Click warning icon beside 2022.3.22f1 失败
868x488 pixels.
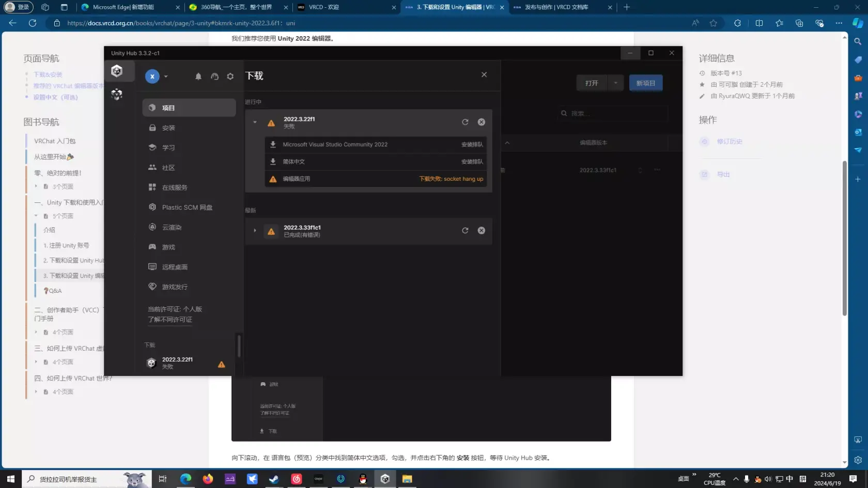(271, 123)
